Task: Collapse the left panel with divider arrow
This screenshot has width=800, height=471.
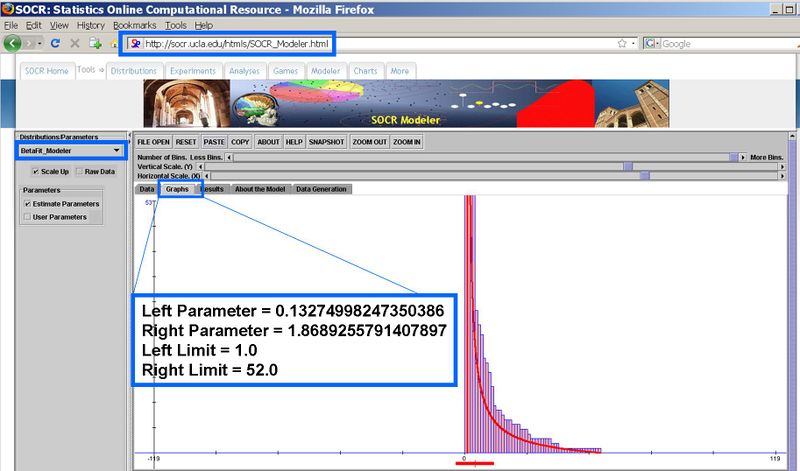Action: coord(129,136)
